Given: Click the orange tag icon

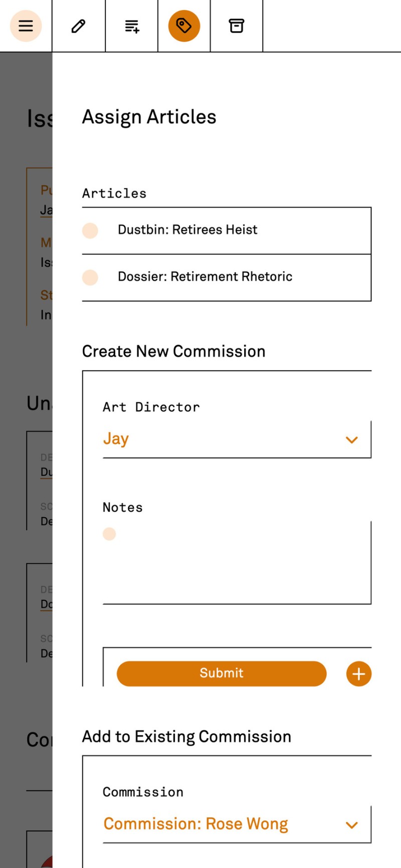Looking at the screenshot, I should pyautogui.click(x=184, y=26).
